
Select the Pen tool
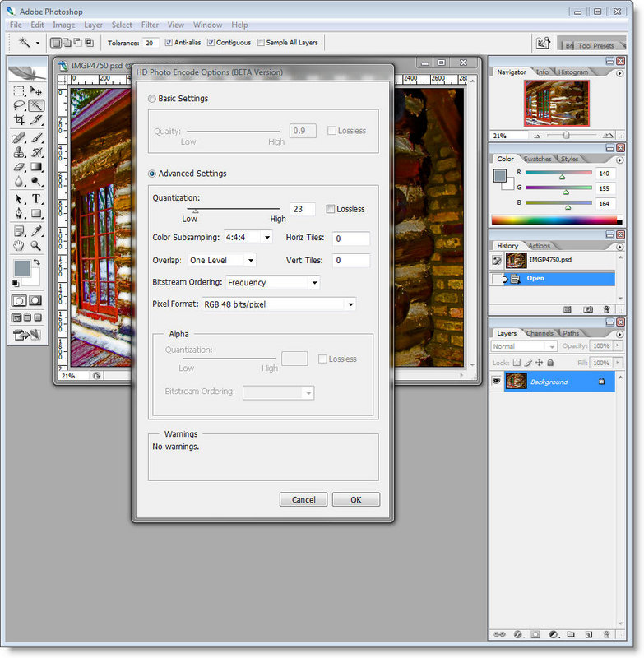tap(19, 214)
